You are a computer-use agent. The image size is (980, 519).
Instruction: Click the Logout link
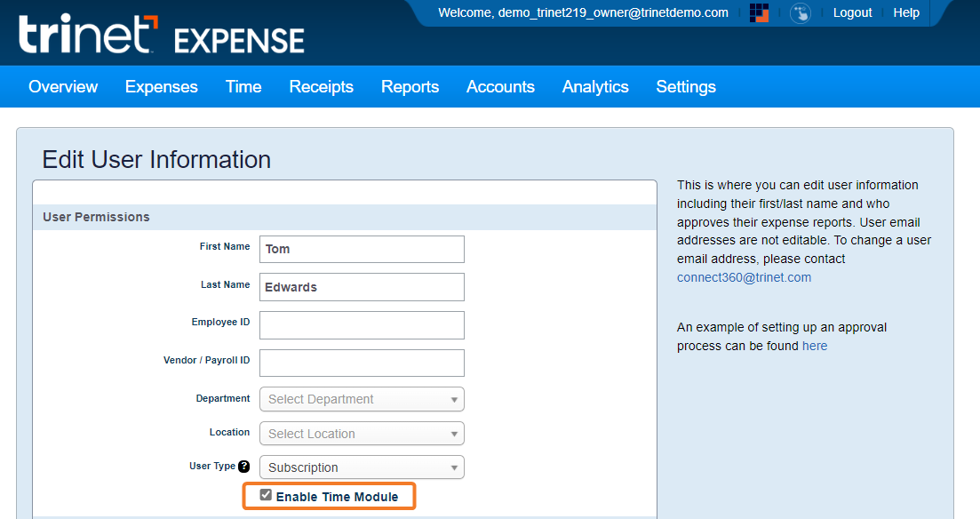(x=852, y=12)
